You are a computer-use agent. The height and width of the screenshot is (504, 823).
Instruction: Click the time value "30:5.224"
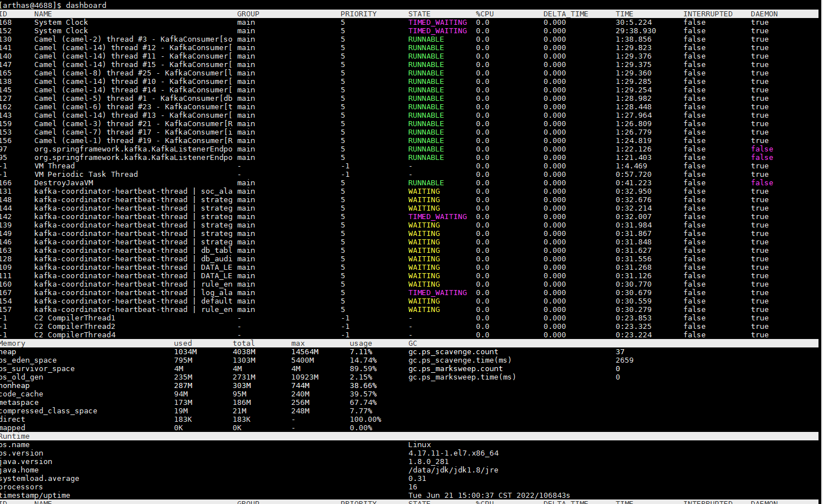[633, 23]
